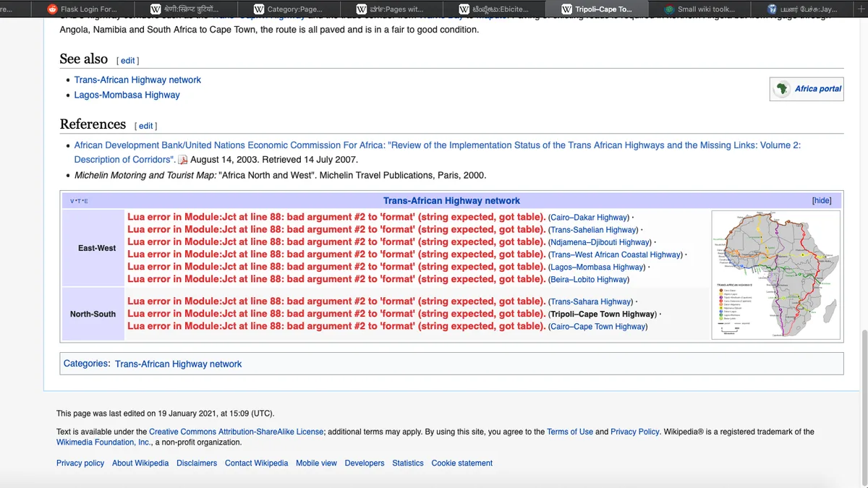Click the Reddit favicon on Flask Login tab
The width and height of the screenshot is (868, 488).
coord(52,9)
